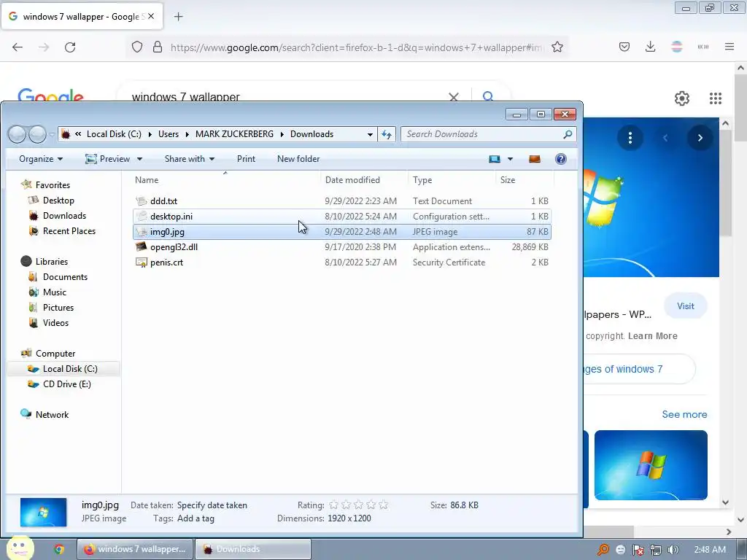Rate img0.jpg five stars
Screen dimensions: 747x560
point(384,505)
